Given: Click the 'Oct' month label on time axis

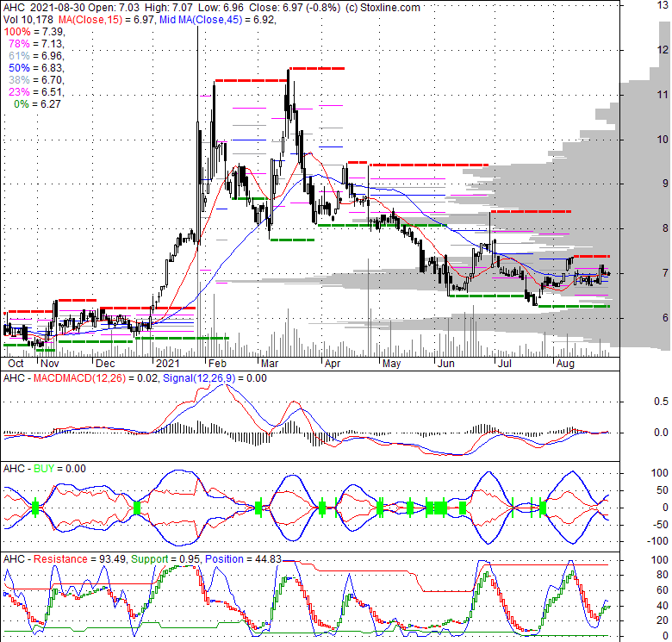Looking at the screenshot, I should [16, 364].
